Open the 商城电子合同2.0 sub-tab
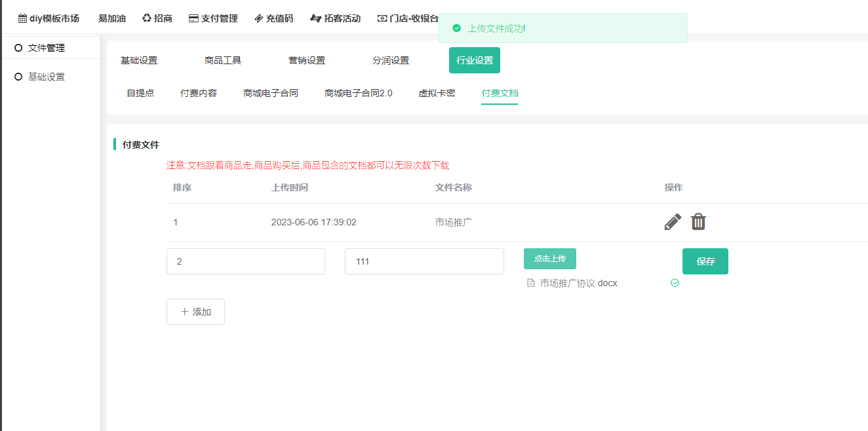This screenshot has height=431, width=868. pos(358,93)
